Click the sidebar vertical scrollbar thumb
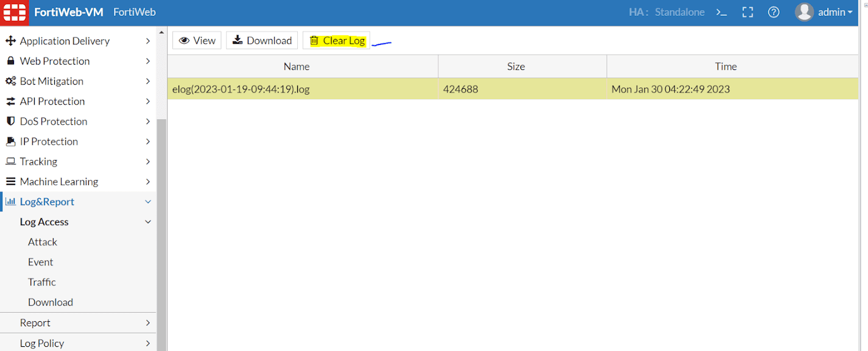Viewport: 868px width, 351px height. 161,235
